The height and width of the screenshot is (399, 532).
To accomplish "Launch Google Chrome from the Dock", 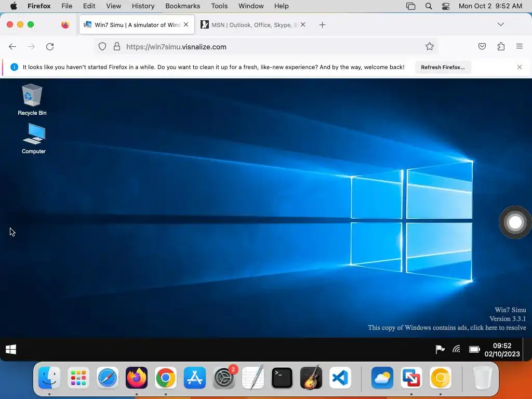I will coord(166,378).
